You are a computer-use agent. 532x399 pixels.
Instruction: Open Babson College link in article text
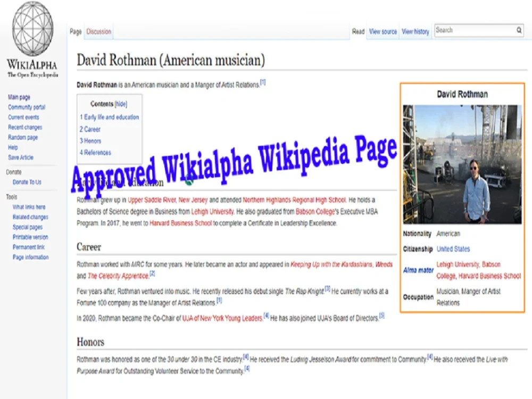click(x=315, y=212)
